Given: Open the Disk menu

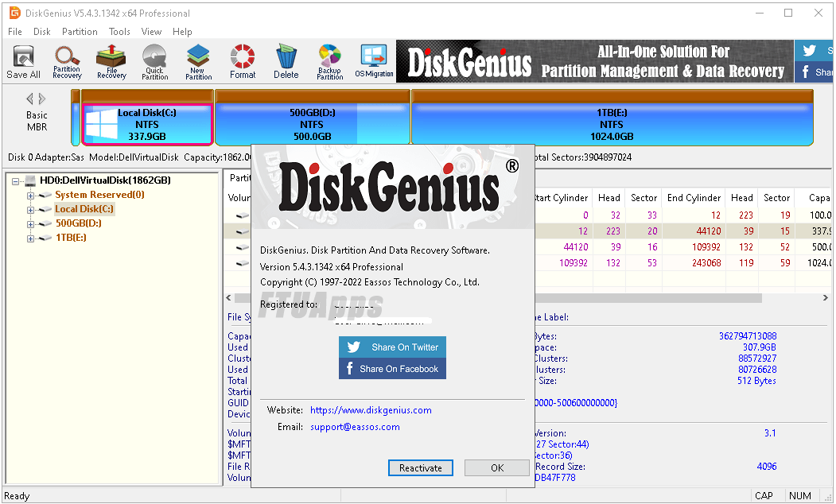Looking at the screenshot, I should click(x=41, y=32).
